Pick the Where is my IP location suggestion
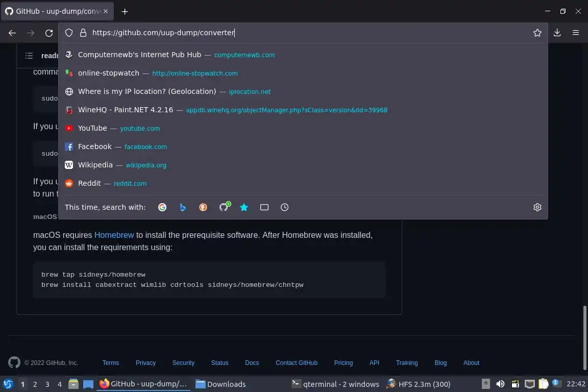 (x=303, y=91)
